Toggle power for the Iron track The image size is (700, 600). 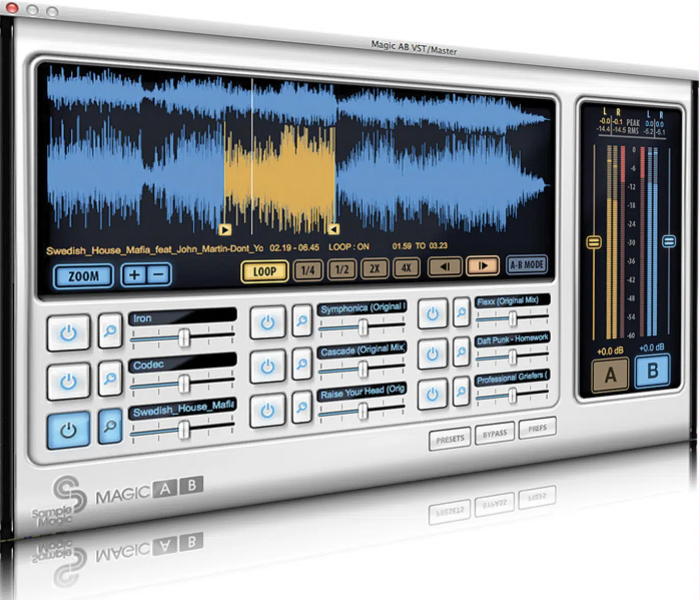(x=68, y=333)
